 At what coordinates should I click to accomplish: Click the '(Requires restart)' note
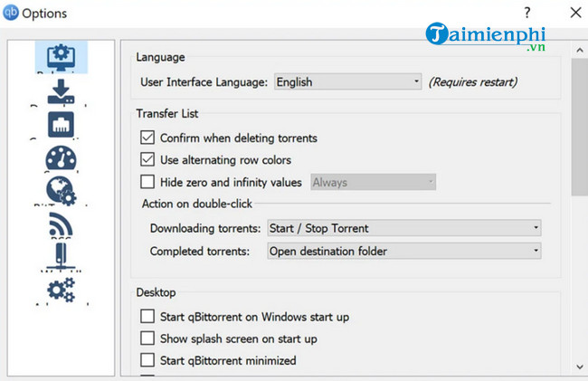pos(473,81)
